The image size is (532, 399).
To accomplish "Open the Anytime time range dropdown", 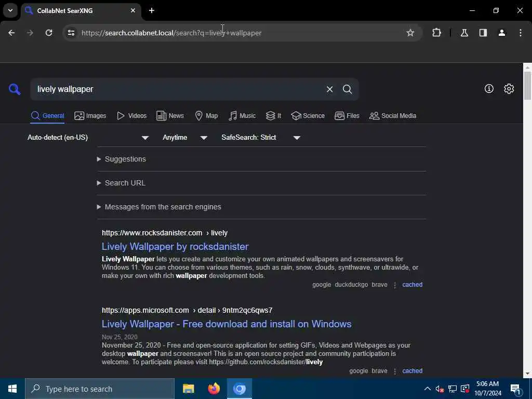I will (x=185, y=137).
